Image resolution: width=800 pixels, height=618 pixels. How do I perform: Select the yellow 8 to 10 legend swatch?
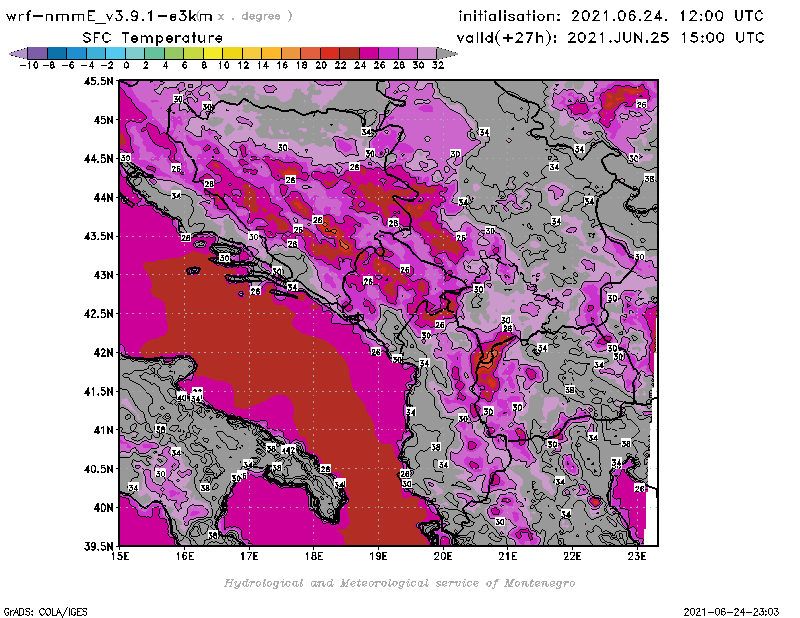[x=213, y=53]
